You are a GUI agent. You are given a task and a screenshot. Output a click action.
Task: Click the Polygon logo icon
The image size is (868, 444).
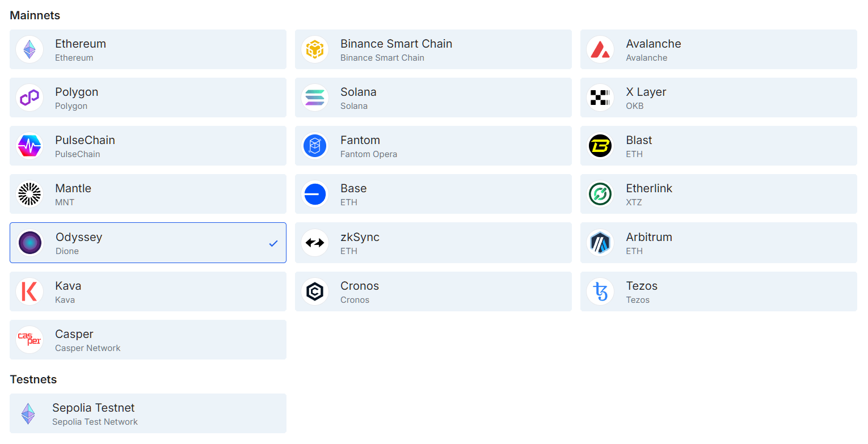(x=30, y=98)
